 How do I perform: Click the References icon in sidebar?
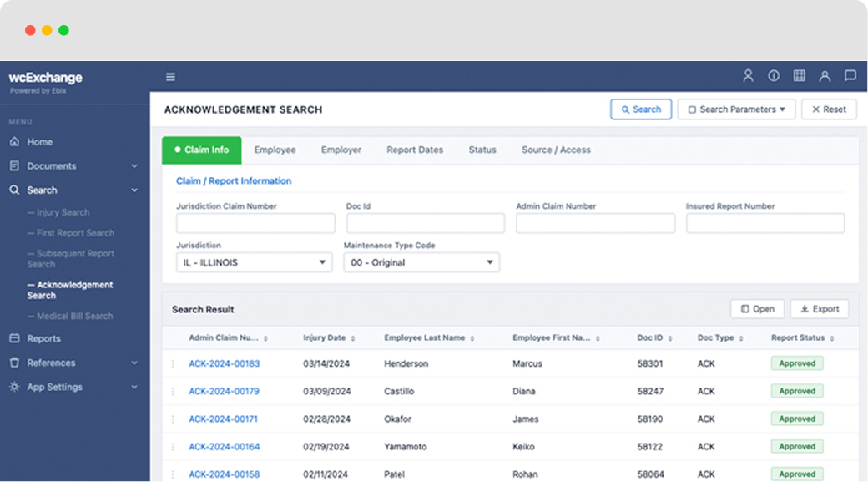point(14,363)
